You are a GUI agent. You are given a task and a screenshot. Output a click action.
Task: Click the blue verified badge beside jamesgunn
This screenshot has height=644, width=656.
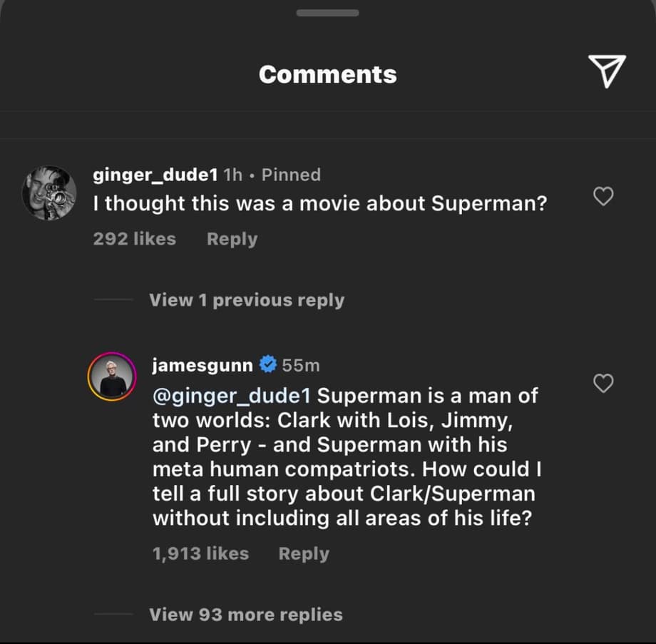pyautogui.click(x=268, y=366)
